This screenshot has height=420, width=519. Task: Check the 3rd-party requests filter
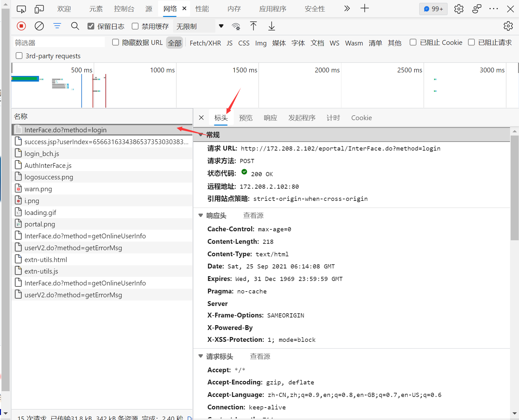click(19, 55)
